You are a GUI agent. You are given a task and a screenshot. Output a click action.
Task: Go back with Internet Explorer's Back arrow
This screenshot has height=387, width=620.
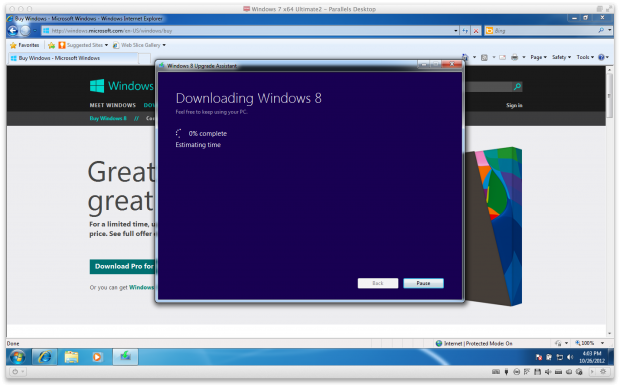coord(13,30)
